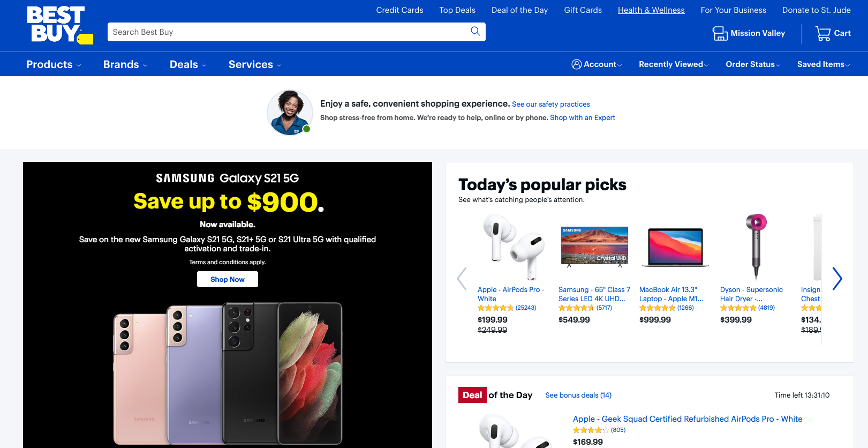Go back with popular picks left arrow

(x=462, y=279)
